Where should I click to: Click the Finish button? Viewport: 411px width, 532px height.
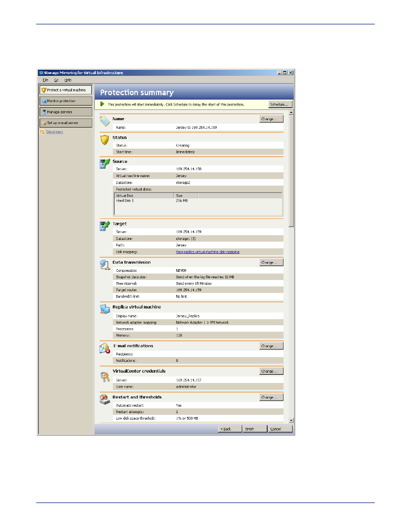point(255,429)
